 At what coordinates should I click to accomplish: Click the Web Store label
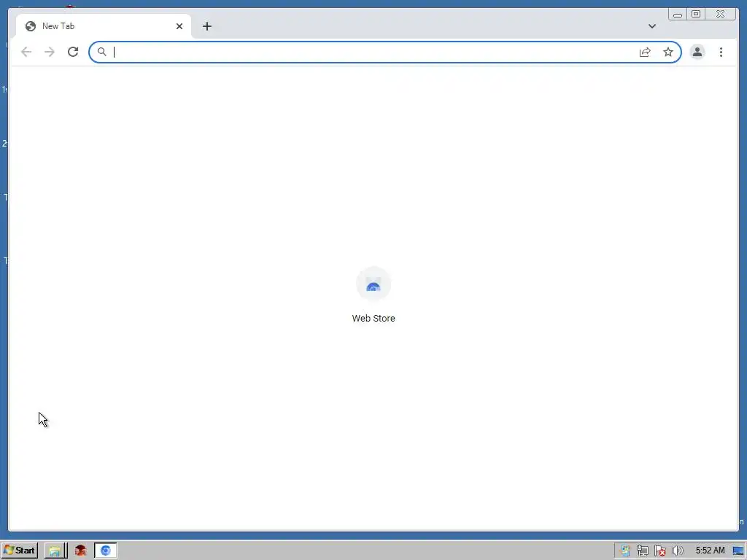373,319
